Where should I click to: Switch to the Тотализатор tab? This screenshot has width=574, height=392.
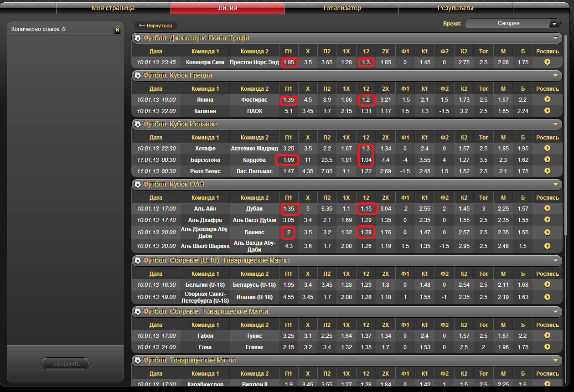[x=341, y=8]
